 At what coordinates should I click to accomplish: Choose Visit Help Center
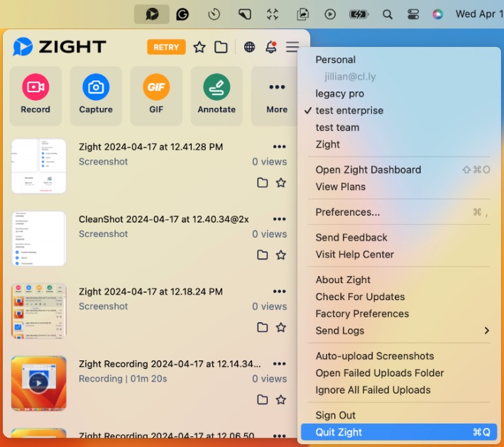coord(399,255)
